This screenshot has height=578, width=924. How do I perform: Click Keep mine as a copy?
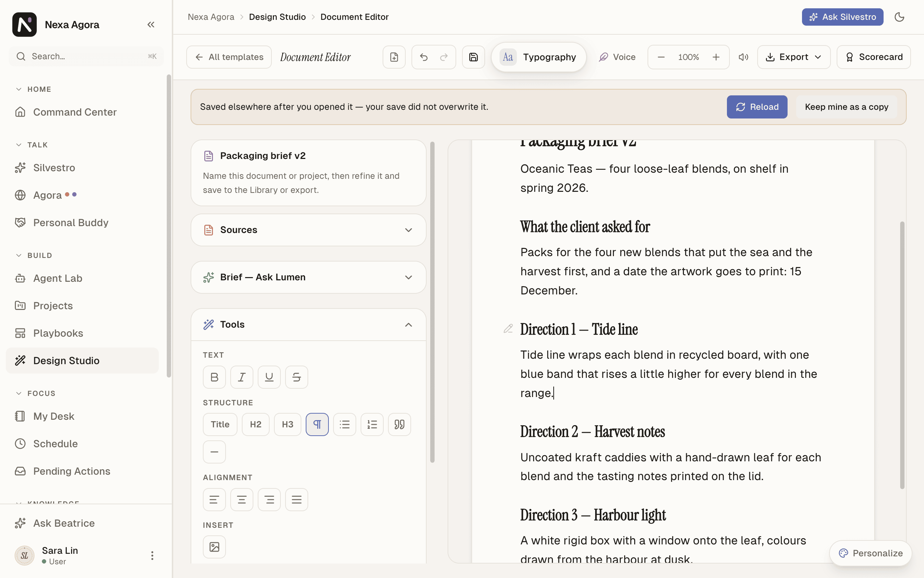click(x=846, y=107)
